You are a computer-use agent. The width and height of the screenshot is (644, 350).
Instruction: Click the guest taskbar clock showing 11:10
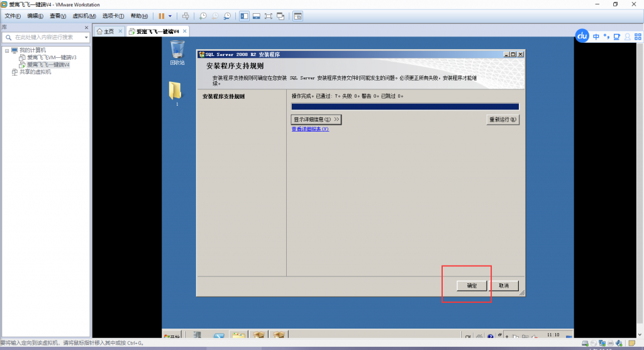[553, 335]
